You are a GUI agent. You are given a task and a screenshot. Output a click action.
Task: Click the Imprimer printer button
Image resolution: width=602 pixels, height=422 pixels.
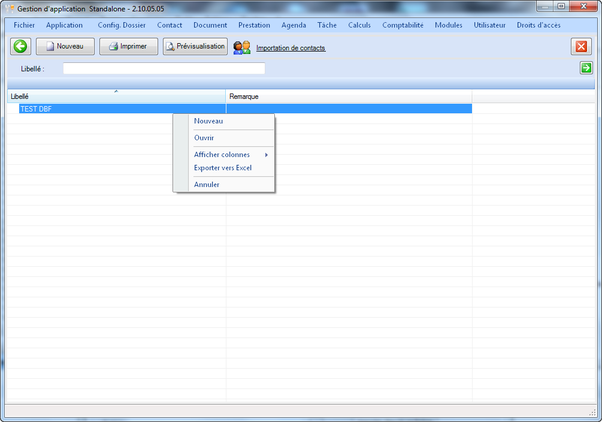pyautogui.click(x=129, y=47)
